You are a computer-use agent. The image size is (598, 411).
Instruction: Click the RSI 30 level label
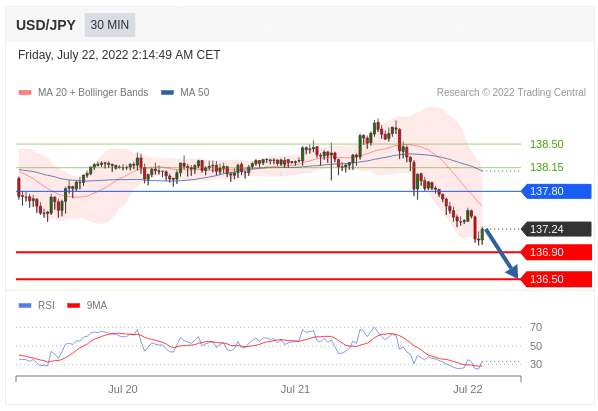pos(536,364)
